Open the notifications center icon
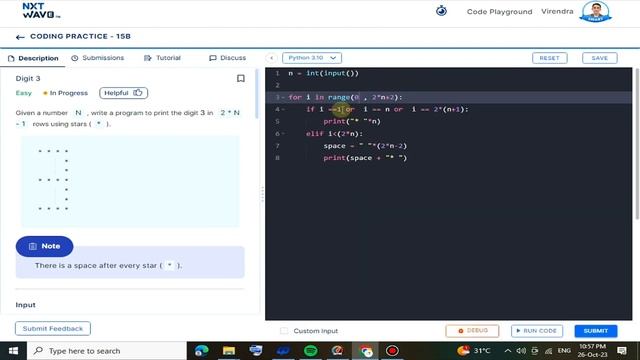The height and width of the screenshot is (360, 640). pyautogui.click(x=622, y=351)
